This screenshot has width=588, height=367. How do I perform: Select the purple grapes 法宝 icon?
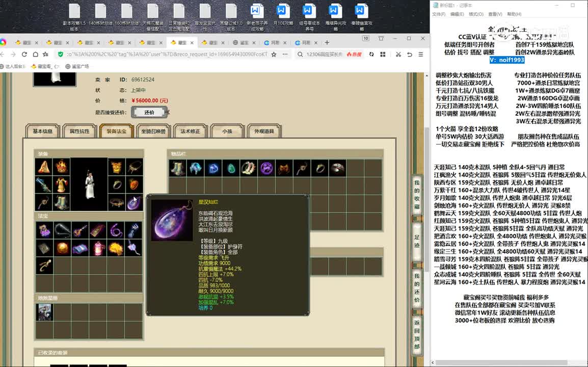point(44,230)
